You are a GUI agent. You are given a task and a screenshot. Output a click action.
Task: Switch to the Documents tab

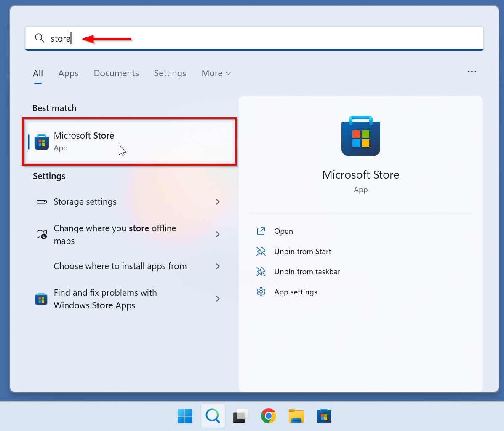pos(116,73)
